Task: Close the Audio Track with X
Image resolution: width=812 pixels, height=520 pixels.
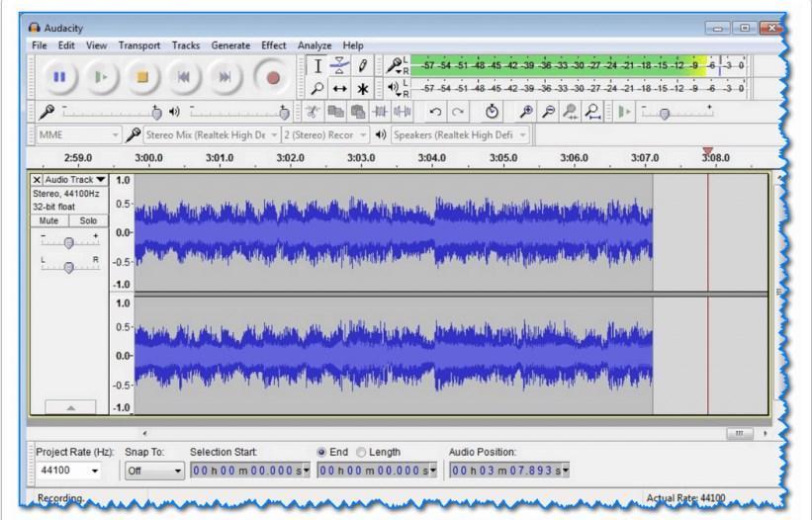Action: 37,180
